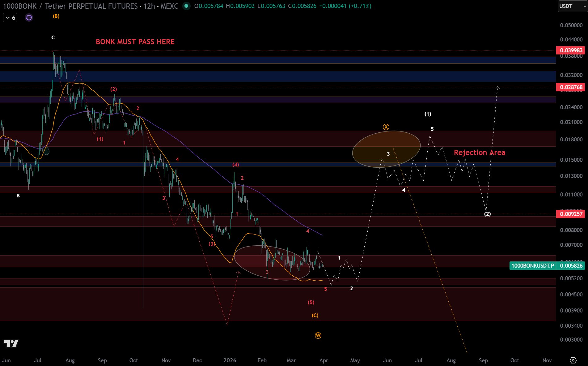Image resolution: width=588 pixels, height=366 pixels.
Task: Click the red 0.039983 price label
Action: click(x=571, y=50)
